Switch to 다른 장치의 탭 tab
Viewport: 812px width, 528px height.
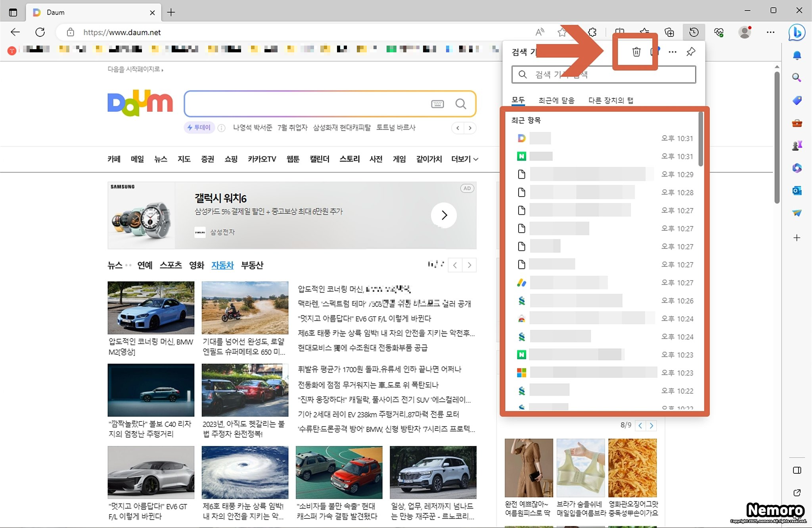610,100
